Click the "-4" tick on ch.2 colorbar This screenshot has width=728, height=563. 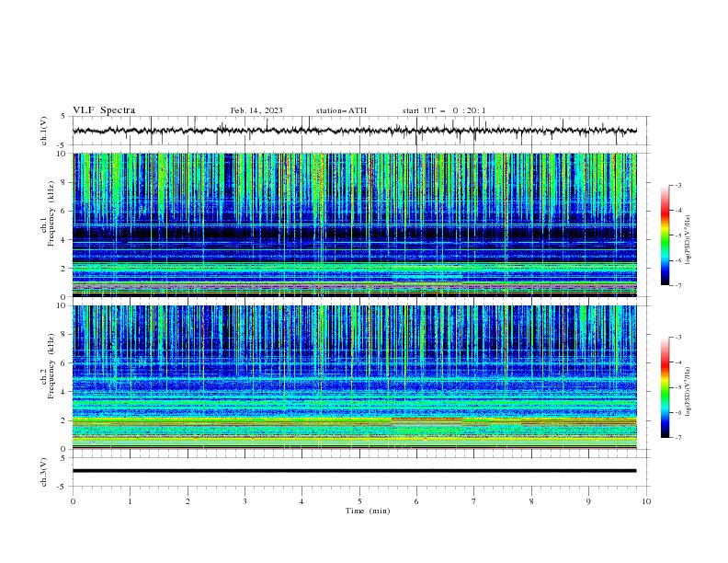[x=678, y=362]
